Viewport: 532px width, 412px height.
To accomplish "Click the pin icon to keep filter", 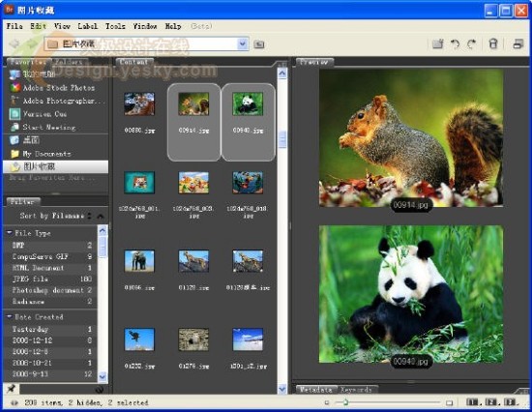I will pyautogui.click(x=12, y=389).
